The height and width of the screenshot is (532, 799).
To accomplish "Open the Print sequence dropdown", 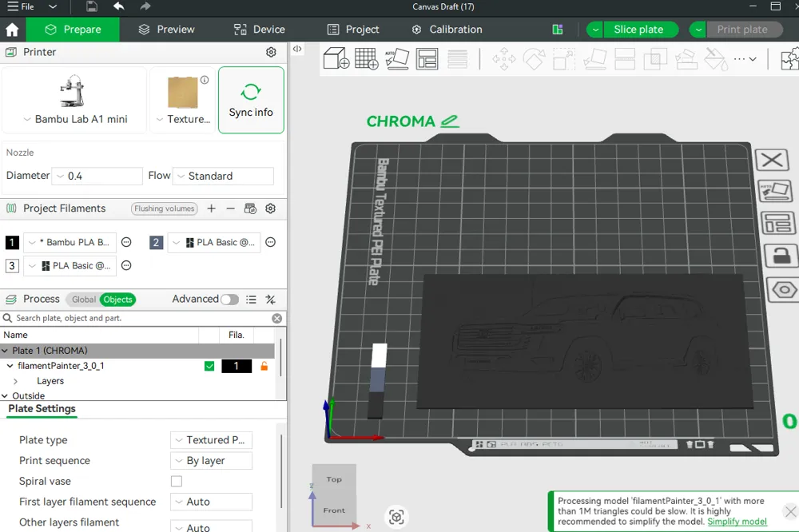I will [x=212, y=461].
